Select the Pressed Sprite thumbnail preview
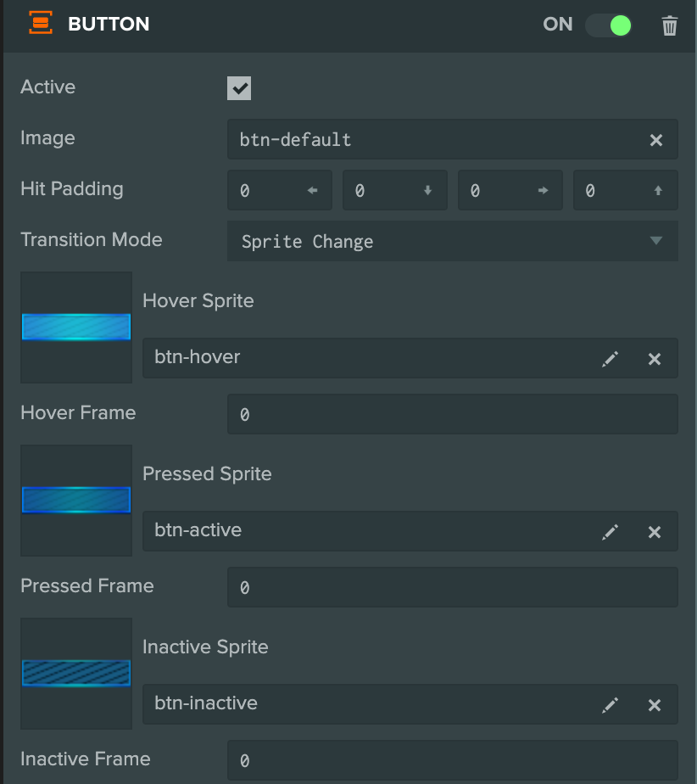The height and width of the screenshot is (784, 697). click(x=76, y=501)
